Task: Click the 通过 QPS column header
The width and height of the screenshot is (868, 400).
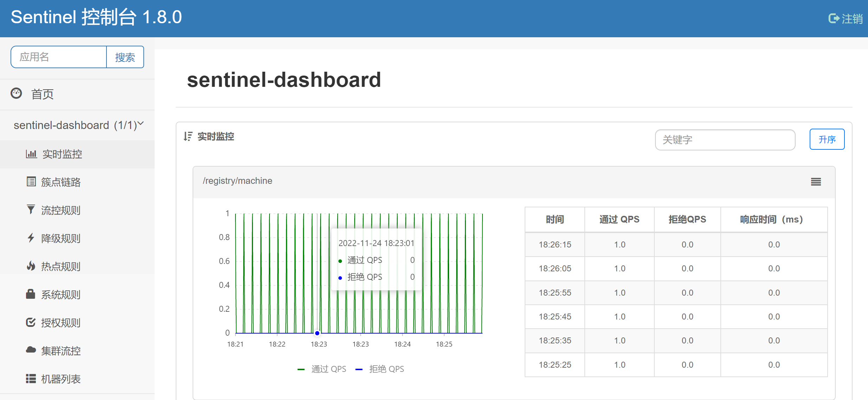Action: [620, 219]
